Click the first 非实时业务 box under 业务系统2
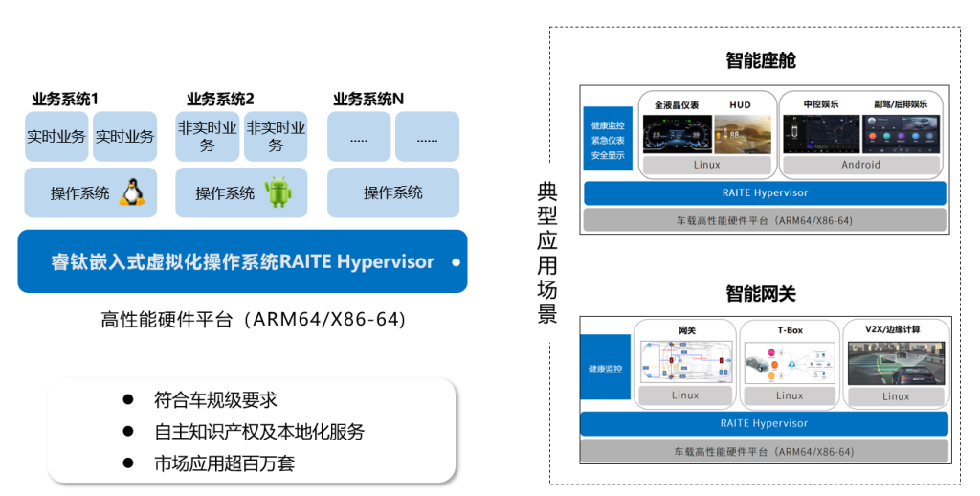 pyautogui.click(x=208, y=136)
